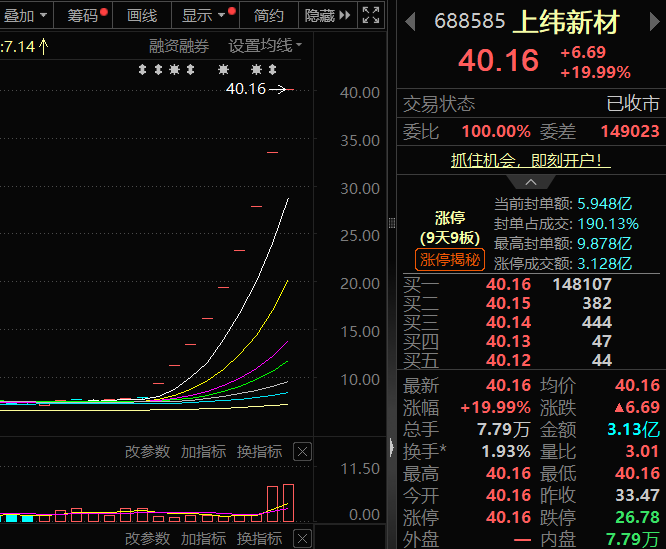666x549 pixels.
Task: Click the 抓住机会，即刻开户 account link
Action: coord(531,160)
